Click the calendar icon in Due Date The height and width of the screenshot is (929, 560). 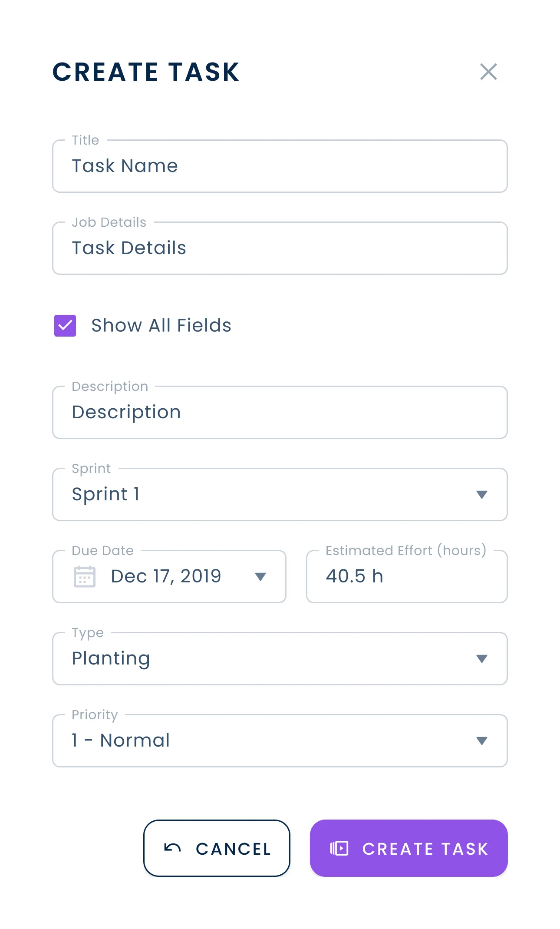[84, 576]
